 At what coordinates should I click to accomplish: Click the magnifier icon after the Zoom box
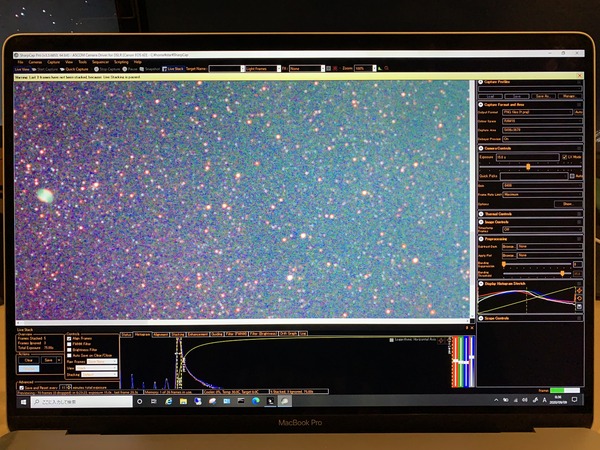point(386,68)
